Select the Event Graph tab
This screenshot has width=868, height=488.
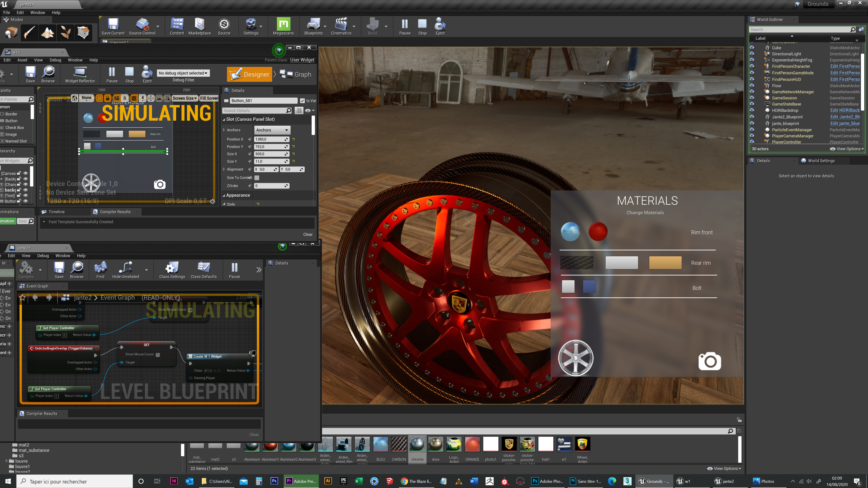37,286
